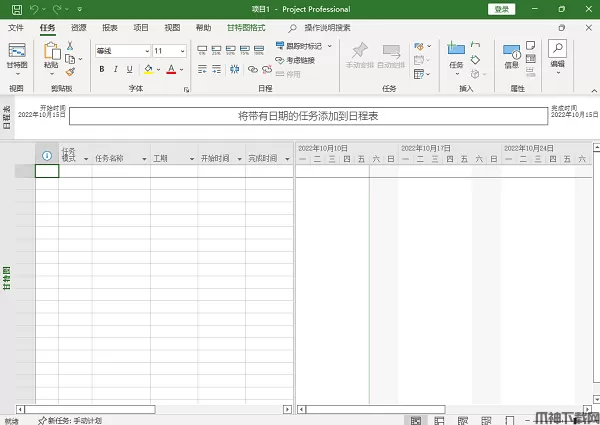Open the font size dropdown

point(182,51)
